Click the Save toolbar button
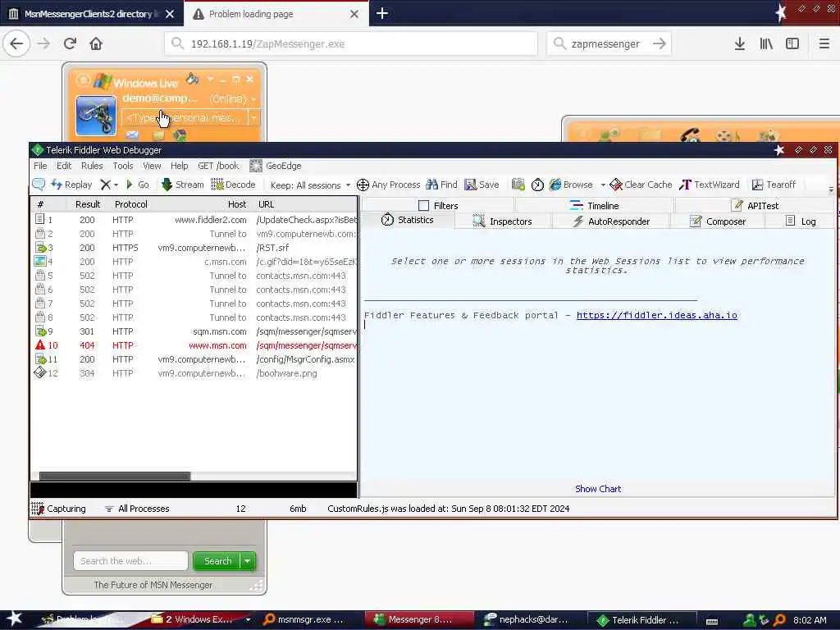The image size is (840, 630). click(x=482, y=185)
